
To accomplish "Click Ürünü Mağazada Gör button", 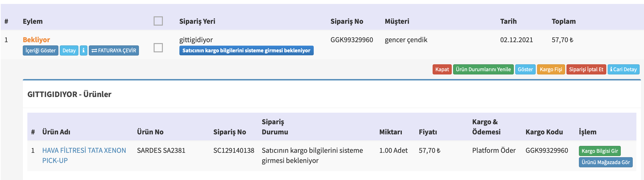I will point(606,162).
